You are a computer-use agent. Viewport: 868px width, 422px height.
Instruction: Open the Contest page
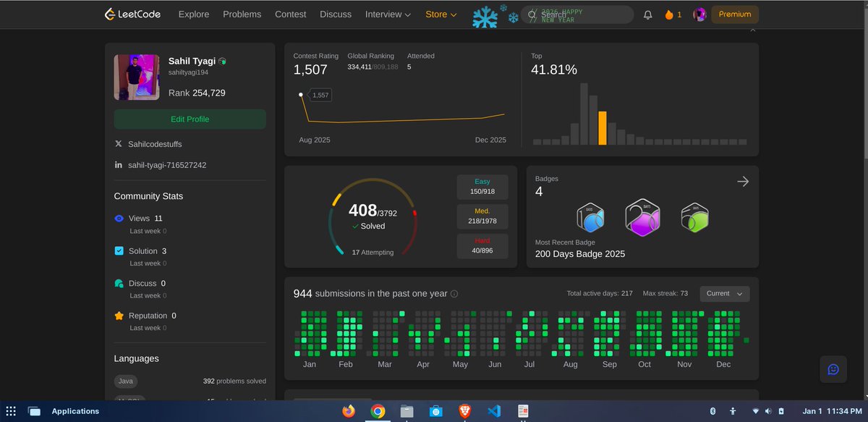[x=291, y=14]
